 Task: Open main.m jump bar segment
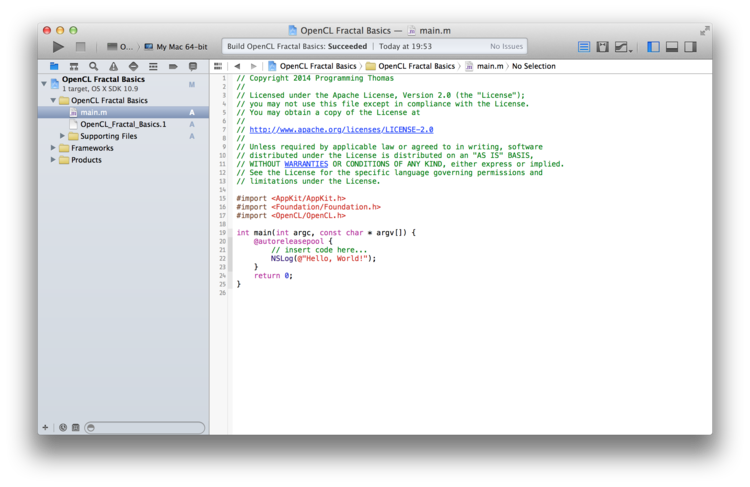click(x=485, y=66)
